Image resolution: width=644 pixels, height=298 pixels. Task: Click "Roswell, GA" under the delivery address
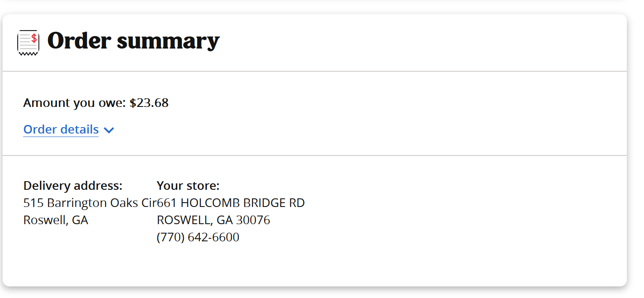point(56,220)
